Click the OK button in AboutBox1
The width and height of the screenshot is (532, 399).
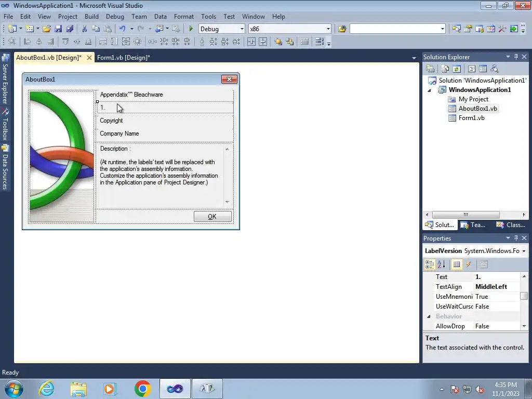212,217
